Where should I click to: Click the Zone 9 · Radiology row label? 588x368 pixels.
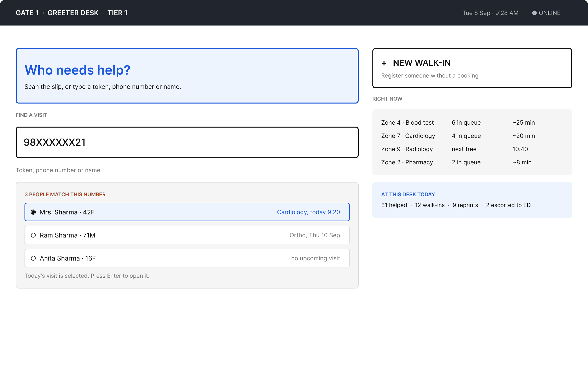[x=407, y=149]
